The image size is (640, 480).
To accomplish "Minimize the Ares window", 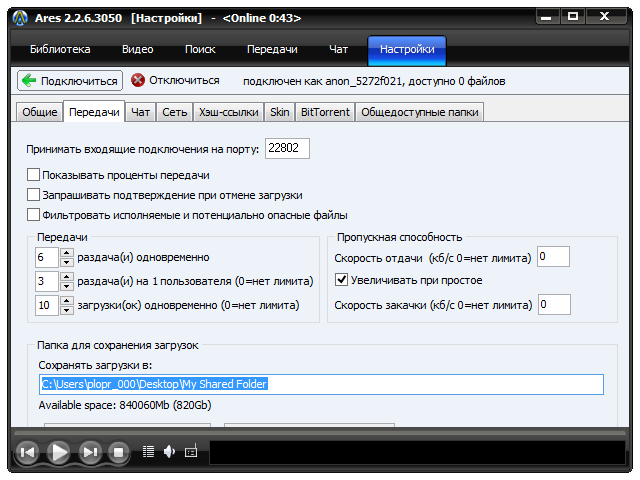I will click(546, 17).
